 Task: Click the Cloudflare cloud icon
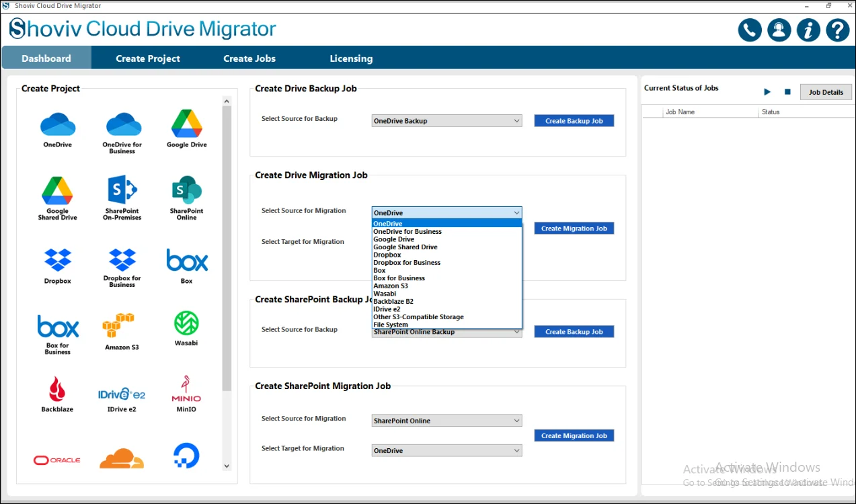click(x=122, y=458)
